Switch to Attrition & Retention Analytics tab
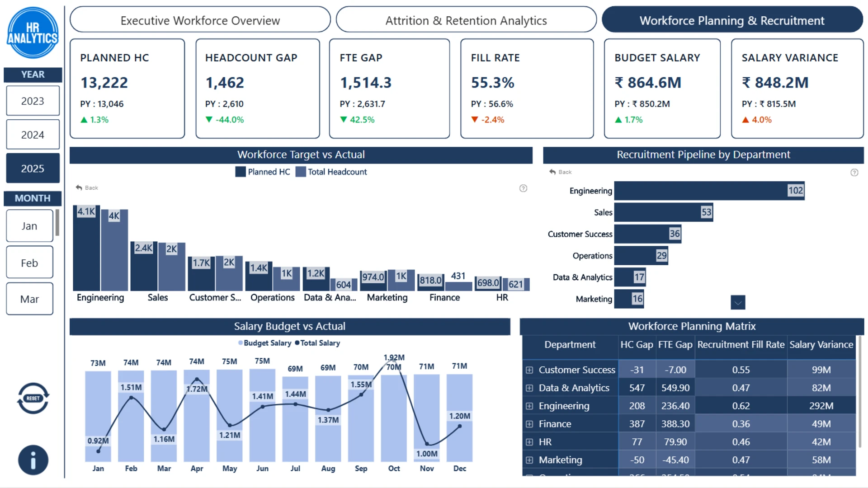This screenshot has height=488, width=868. click(466, 20)
